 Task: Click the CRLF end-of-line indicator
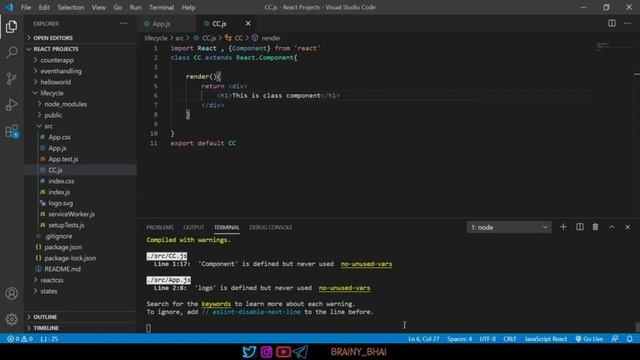tap(510, 339)
